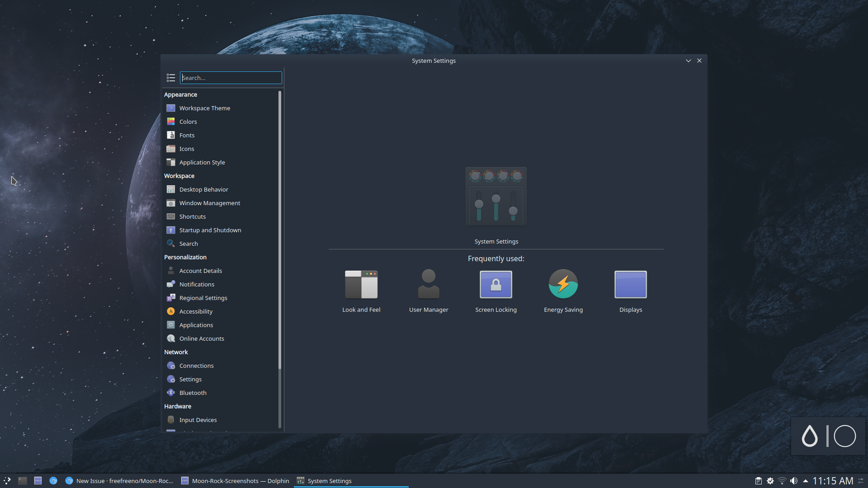Open Input Devices under Hardware
Image resolution: width=868 pixels, height=488 pixels.
pyautogui.click(x=198, y=420)
